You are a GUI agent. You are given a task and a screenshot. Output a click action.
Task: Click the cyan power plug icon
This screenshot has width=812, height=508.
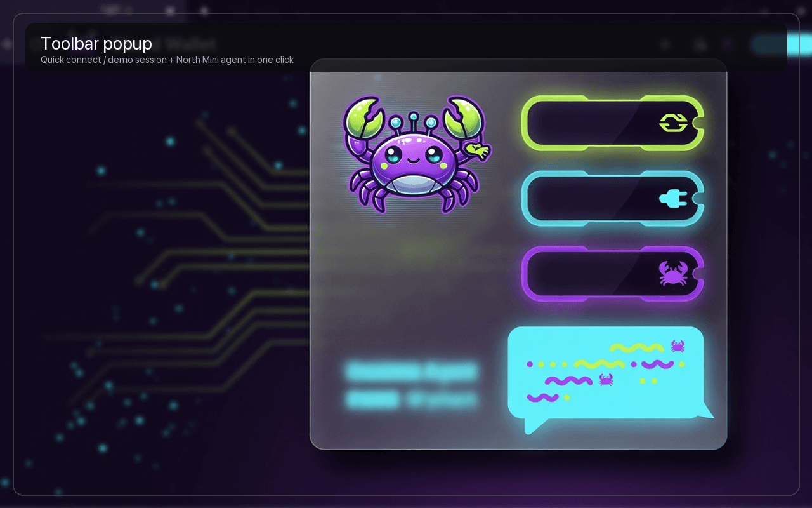[672, 199]
